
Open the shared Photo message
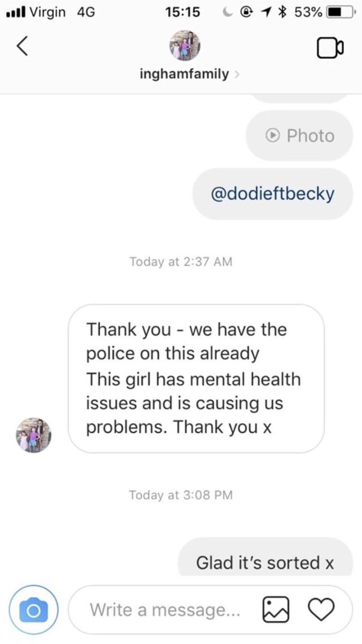coord(299,136)
